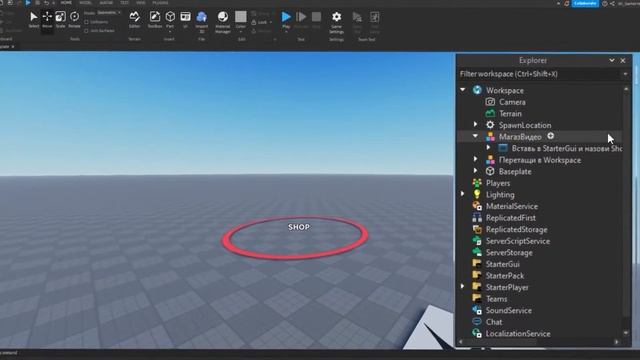Open the UI editor button
This screenshot has height=360, width=640.
click(185, 20)
